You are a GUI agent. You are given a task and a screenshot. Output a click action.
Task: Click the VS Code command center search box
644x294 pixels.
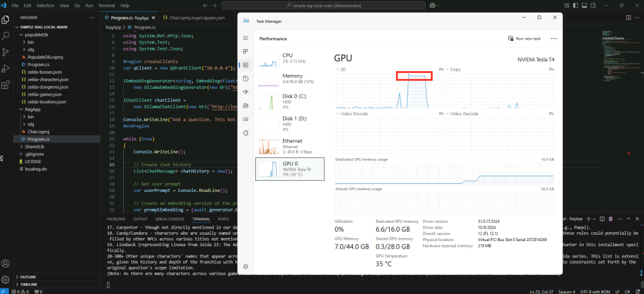tap(323, 5)
